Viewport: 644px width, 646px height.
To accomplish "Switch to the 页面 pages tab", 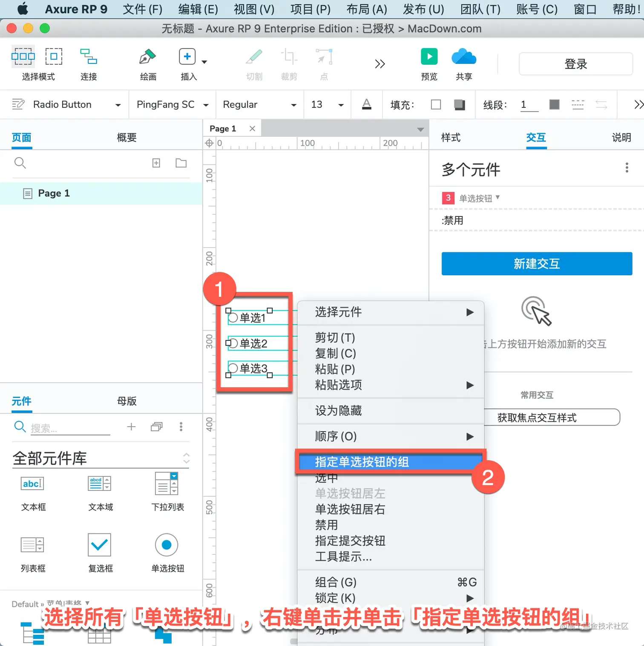I will click(21, 138).
